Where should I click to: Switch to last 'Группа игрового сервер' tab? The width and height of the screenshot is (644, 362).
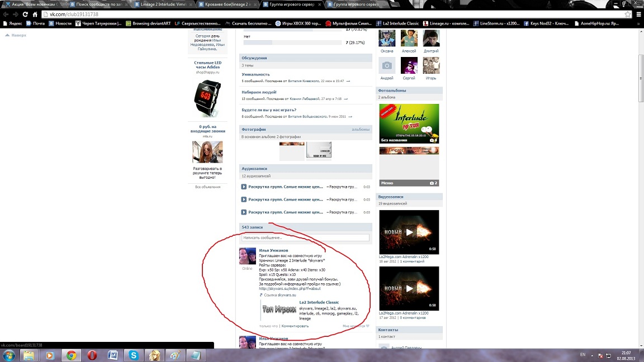click(356, 4)
